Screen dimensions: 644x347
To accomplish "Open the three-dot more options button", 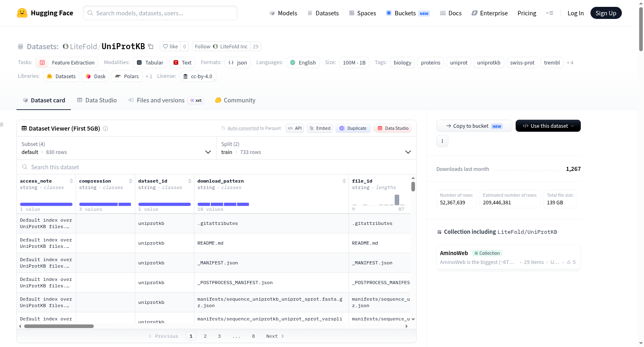I will 442,141.
